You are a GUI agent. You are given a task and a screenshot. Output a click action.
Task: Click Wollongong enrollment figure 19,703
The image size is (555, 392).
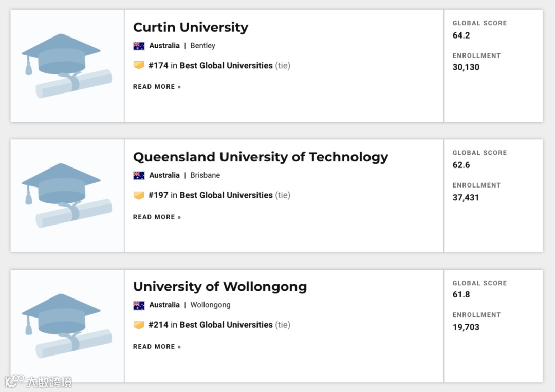[x=466, y=327]
